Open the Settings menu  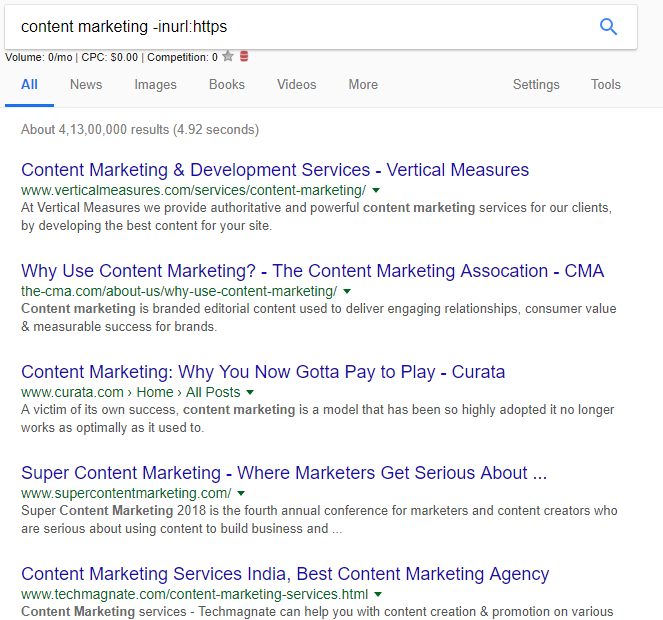536,85
